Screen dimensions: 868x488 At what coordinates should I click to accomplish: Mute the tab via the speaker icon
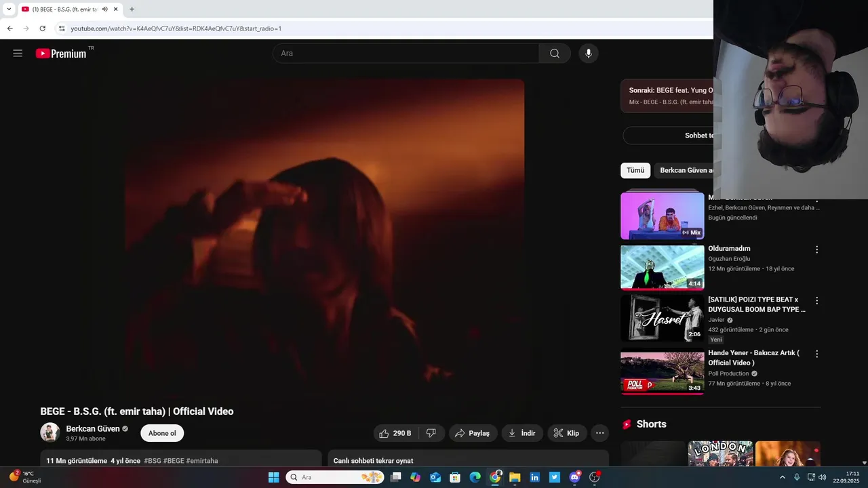104,9
